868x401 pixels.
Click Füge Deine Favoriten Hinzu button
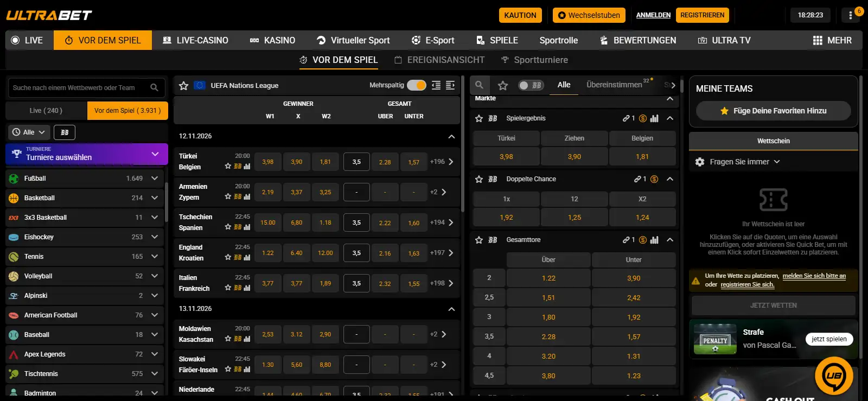(774, 111)
